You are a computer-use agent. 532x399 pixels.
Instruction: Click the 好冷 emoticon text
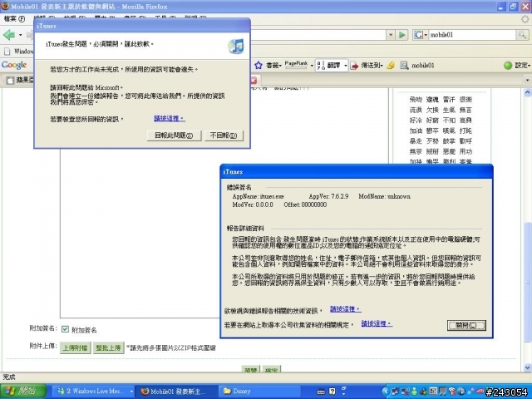point(416,120)
